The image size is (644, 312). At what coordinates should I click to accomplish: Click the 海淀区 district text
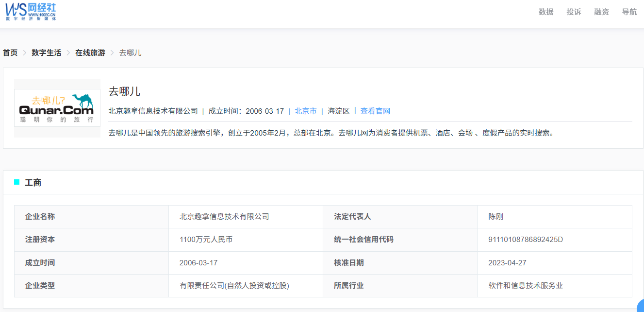coord(339,111)
